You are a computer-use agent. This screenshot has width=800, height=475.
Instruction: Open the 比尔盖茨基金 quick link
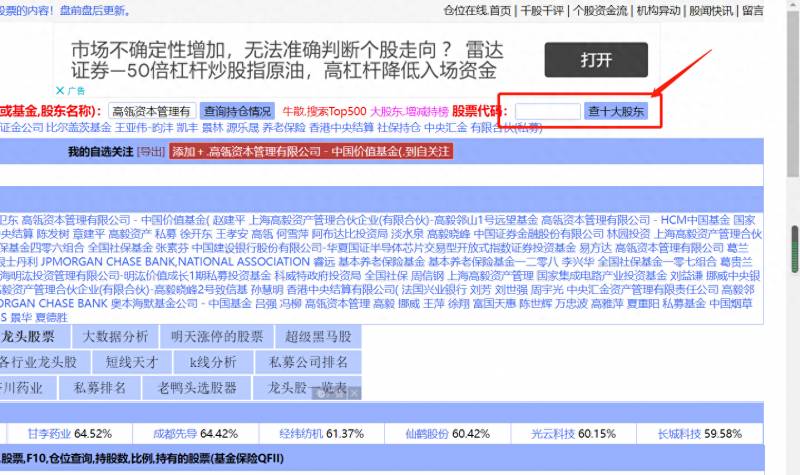coord(79,128)
